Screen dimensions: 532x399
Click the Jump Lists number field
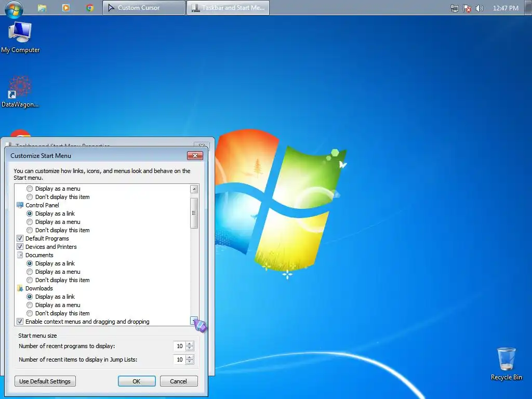[179, 360]
